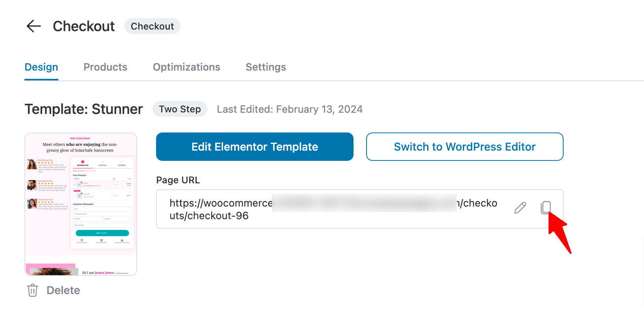Click the Checkout page title
Viewport: 644px width, 328px height.
[84, 26]
